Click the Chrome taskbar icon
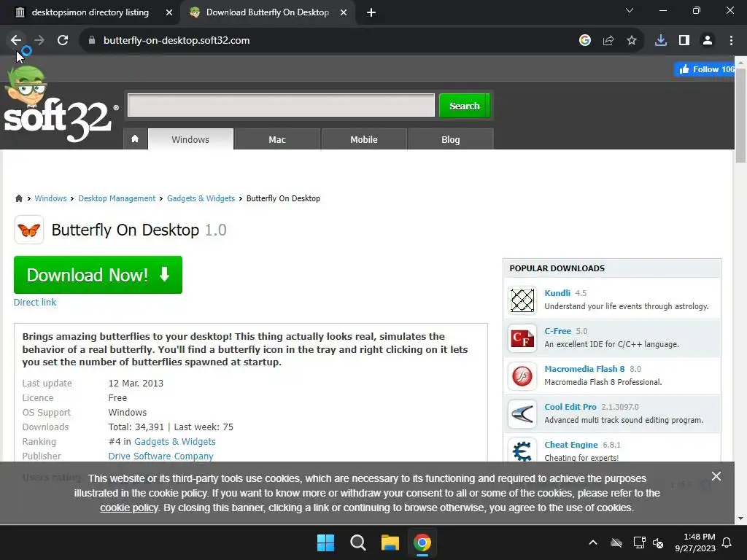Image resolution: width=747 pixels, height=560 pixels. click(422, 542)
